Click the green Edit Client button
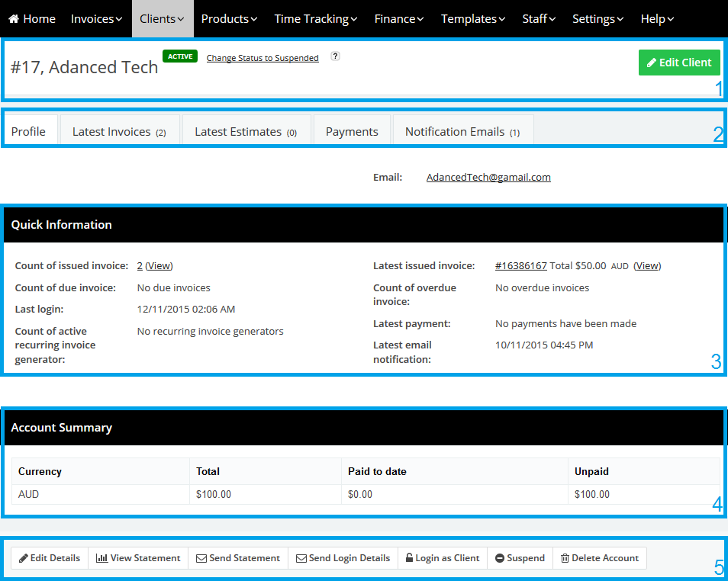This screenshot has width=728, height=581. tap(679, 63)
